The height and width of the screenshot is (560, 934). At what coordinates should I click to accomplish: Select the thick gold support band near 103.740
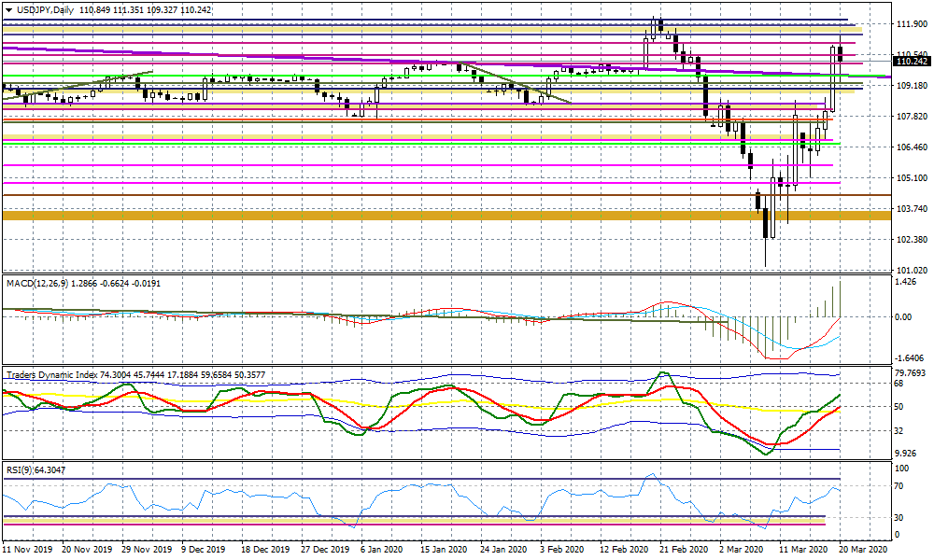click(446, 215)
